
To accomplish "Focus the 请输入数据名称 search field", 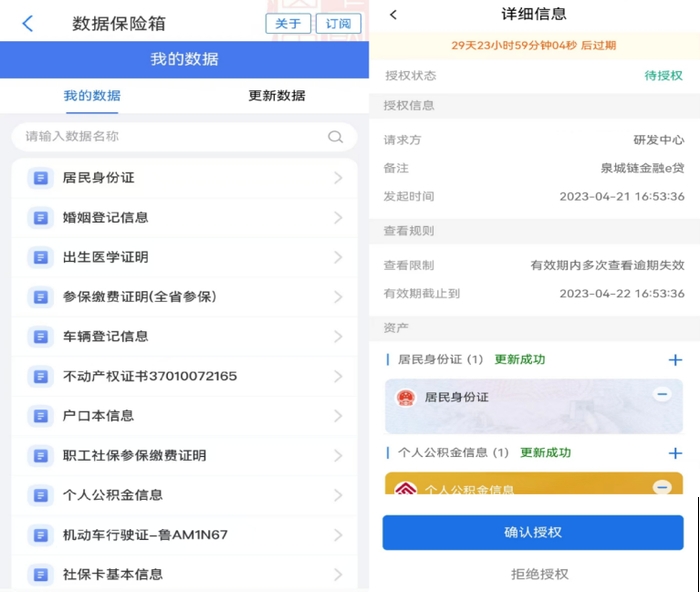I will click(170, 137).
